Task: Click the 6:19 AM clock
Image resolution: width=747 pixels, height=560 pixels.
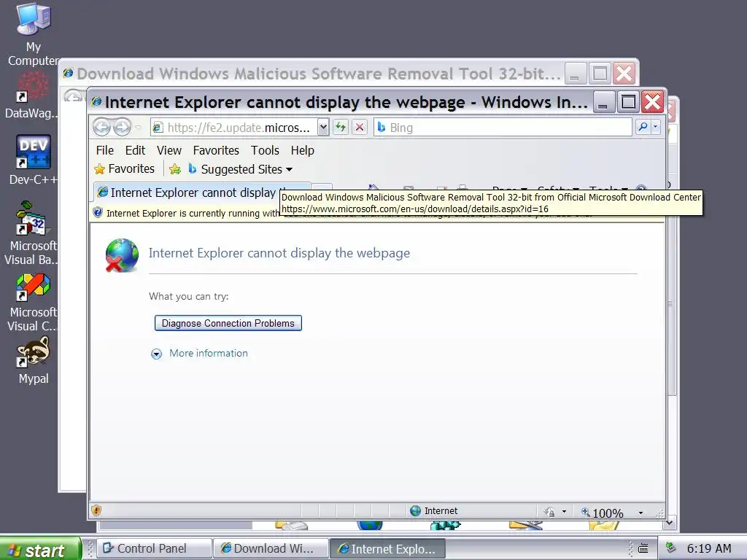Action: 708,548
